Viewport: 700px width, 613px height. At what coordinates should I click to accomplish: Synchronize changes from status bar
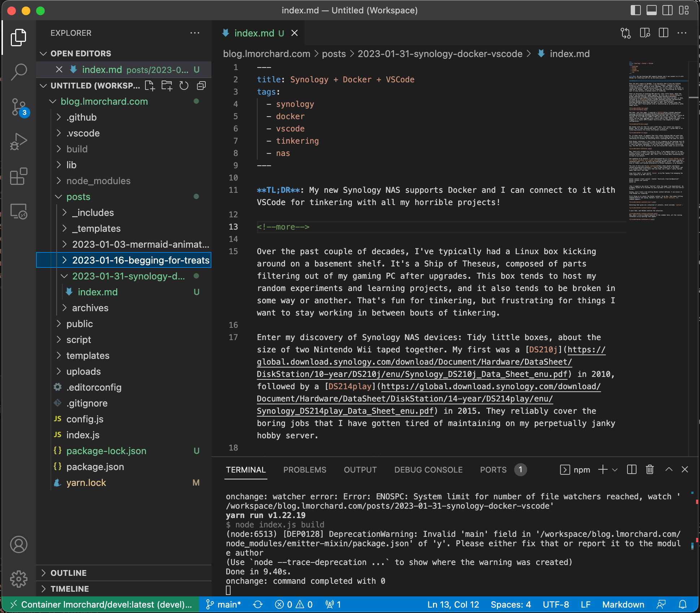258,605
